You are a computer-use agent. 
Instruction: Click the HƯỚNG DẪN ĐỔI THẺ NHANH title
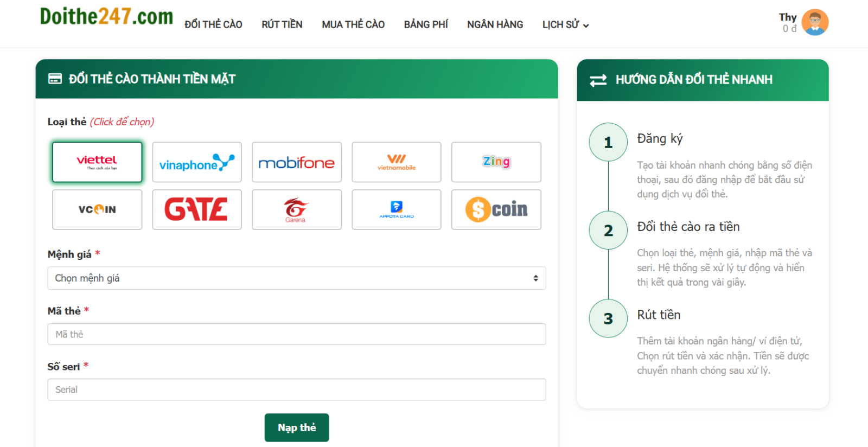pos(694,80)
